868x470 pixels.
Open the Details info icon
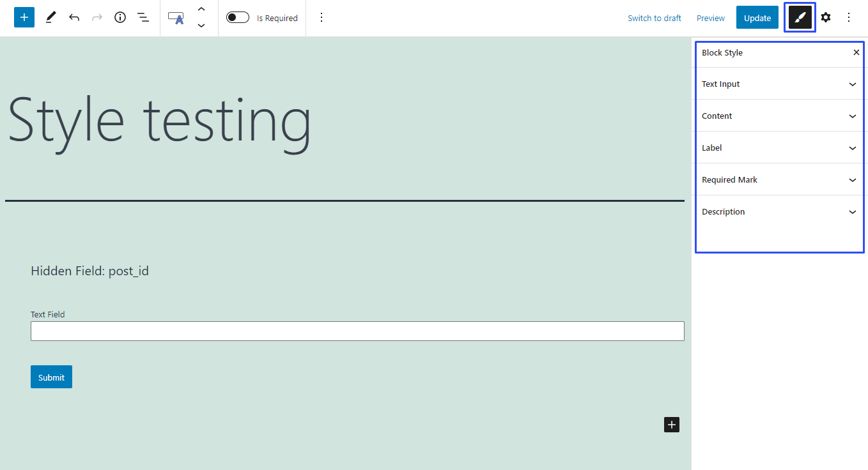[x=120, y=17]
